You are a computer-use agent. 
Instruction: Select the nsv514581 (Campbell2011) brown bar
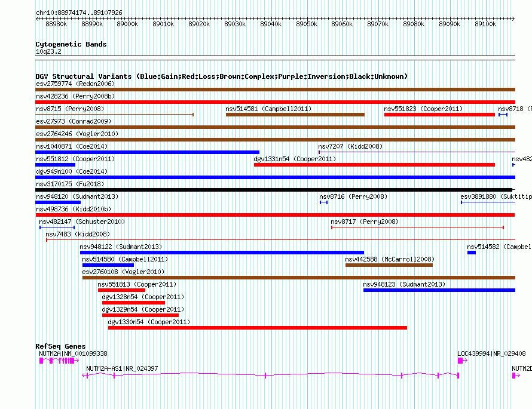[295, 115]
